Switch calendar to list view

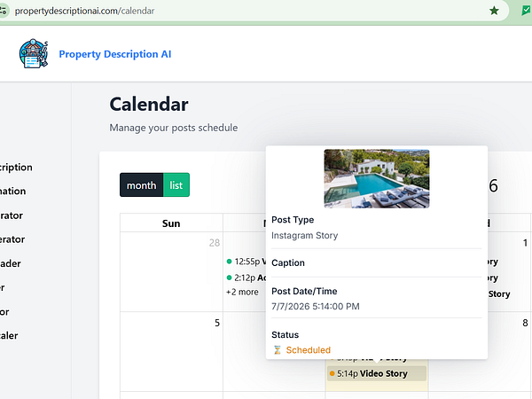(176, 185)
